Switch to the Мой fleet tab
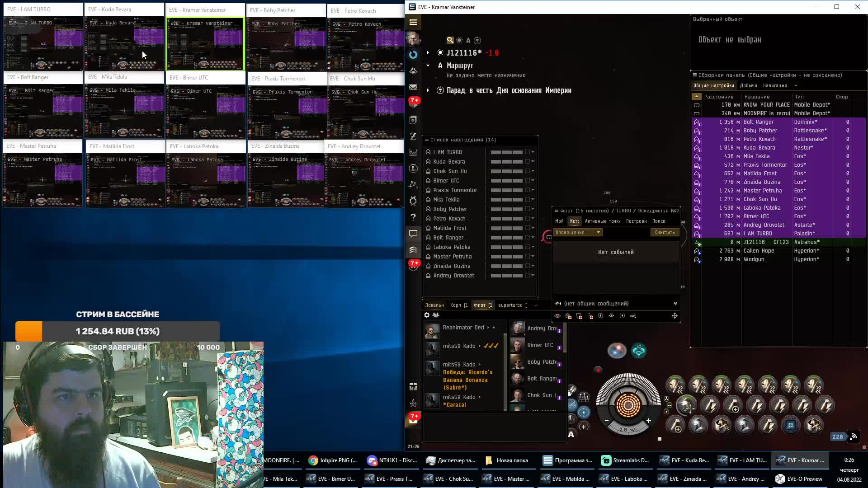868x488 pixels. tap(559, 221)
